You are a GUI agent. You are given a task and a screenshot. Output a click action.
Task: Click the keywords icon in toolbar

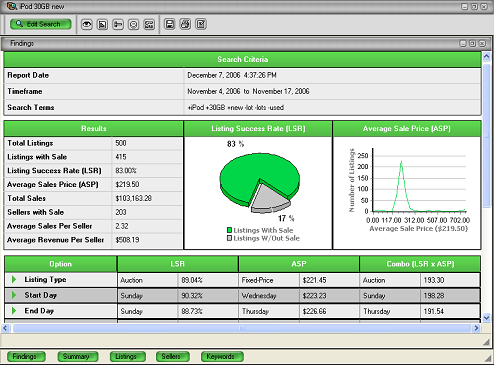point(149,24)
